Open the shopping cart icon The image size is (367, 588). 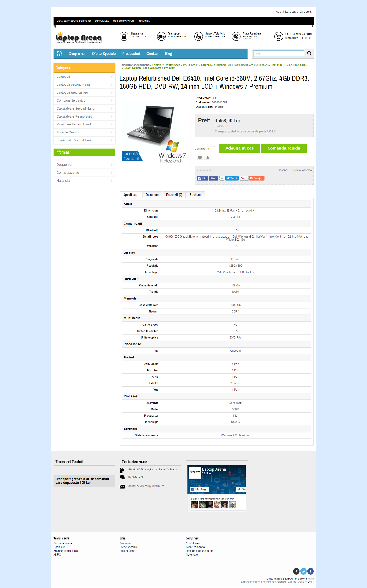pyautogui.click(x=278, y=36)
